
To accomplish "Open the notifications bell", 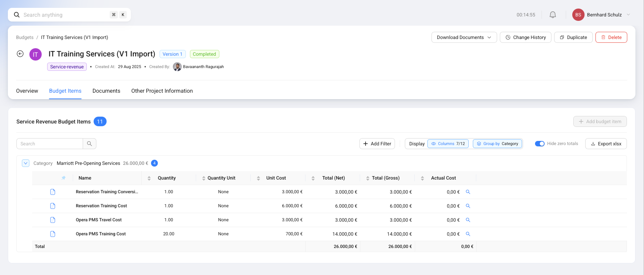I will tap(552, 15).
